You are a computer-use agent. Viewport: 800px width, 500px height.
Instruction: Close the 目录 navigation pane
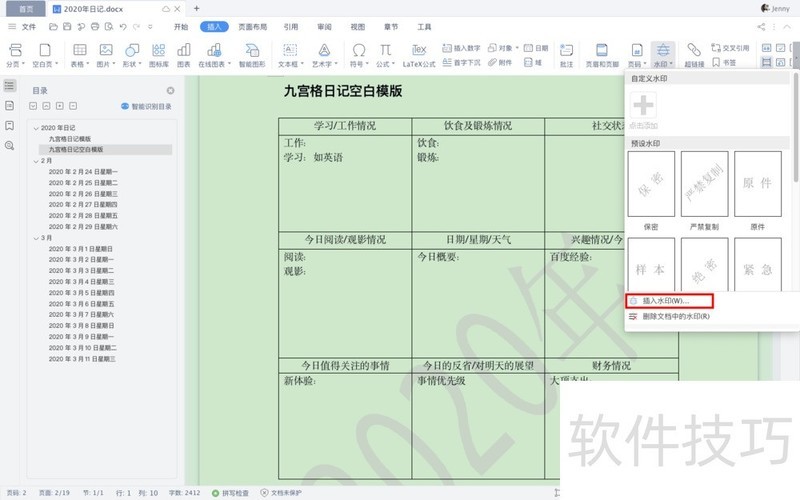[170, 90]
